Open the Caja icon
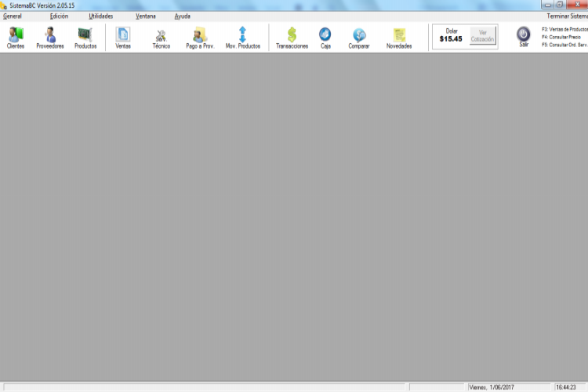This screenshot has width=588, height=392. (325, 35)
